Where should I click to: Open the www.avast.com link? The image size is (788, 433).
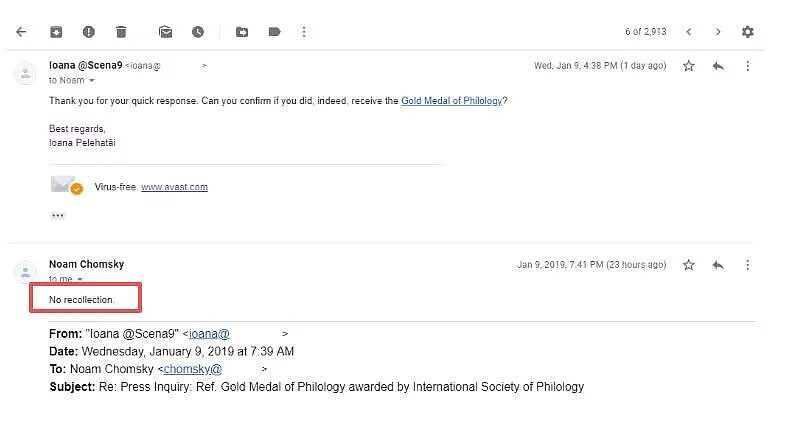click(174, 187)
